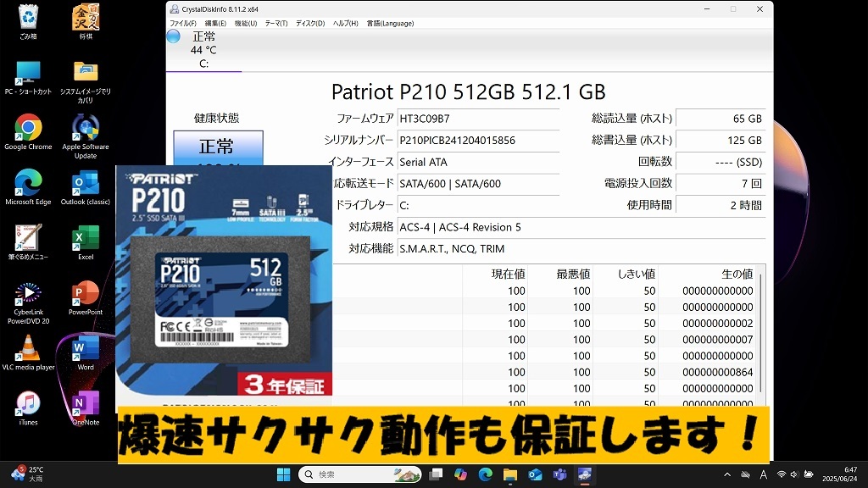Click the raw value 000000000007
This screenshot has width=868, height=488.
click(x=717, y=340)
